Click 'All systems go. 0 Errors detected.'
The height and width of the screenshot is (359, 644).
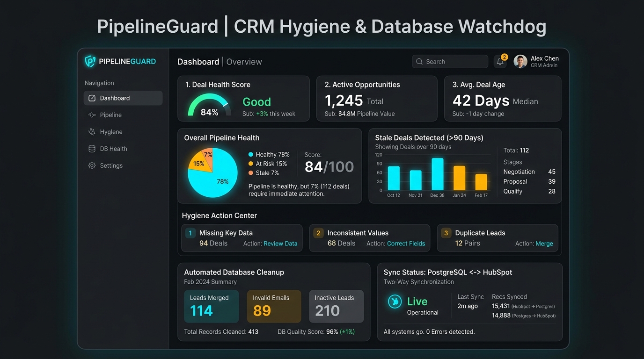[x=429, y=332]
